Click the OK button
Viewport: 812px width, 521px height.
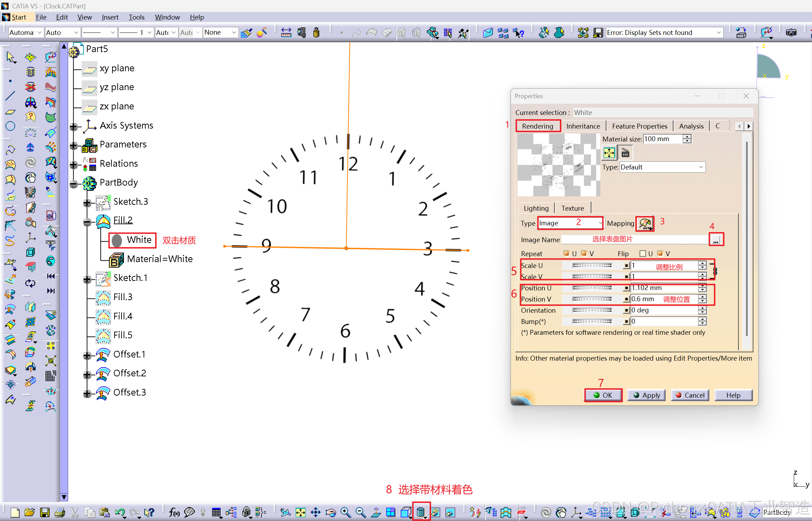603,395
